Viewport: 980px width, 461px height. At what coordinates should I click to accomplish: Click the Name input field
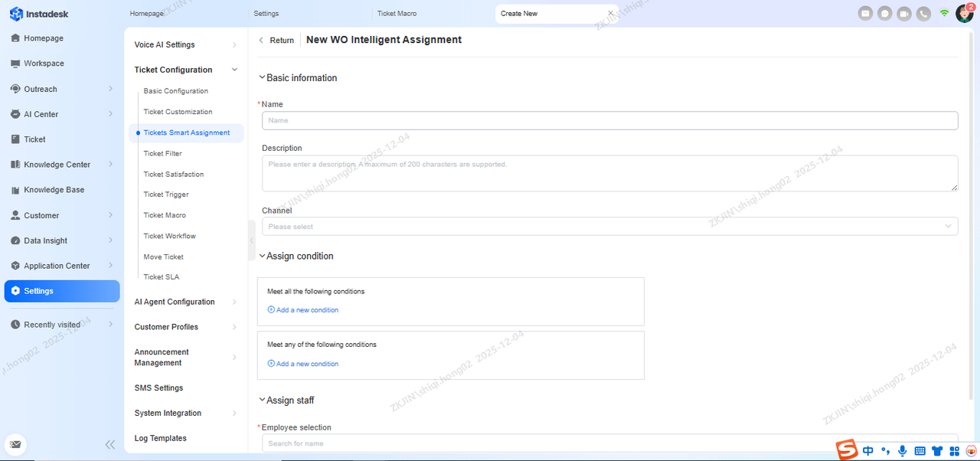point(609,120)
